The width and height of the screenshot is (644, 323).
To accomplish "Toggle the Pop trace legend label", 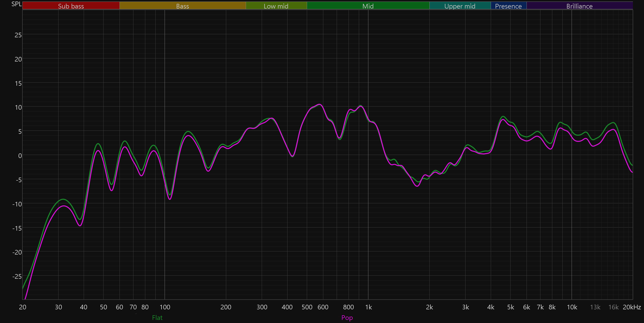I will (347, 318).
